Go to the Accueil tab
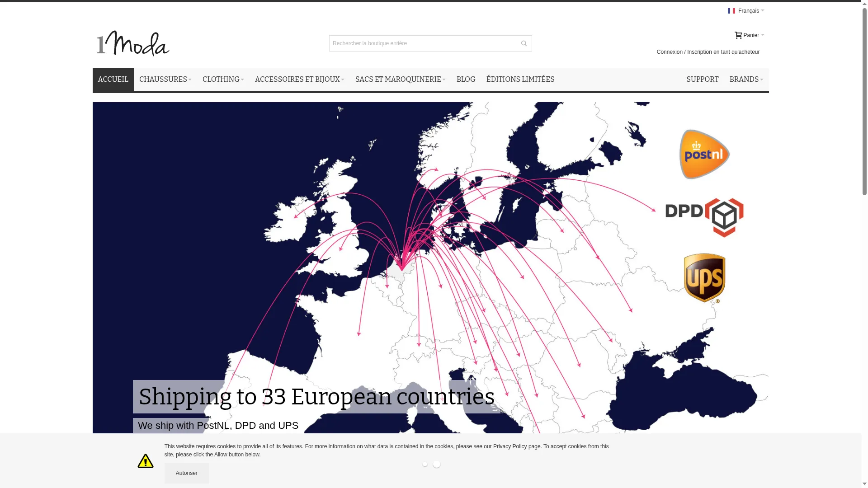 [113, 80]
